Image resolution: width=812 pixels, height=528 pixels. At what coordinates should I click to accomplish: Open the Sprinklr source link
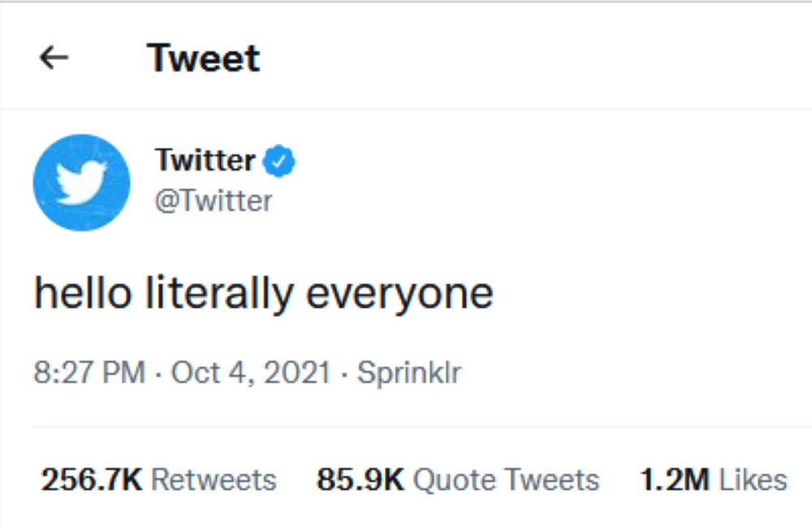[x=409, y=373]
